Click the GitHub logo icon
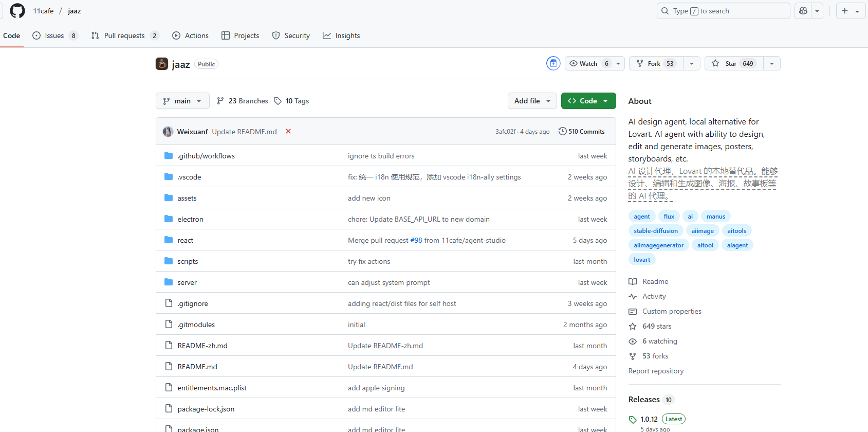The image size is (868, 432). click(17, 11)
